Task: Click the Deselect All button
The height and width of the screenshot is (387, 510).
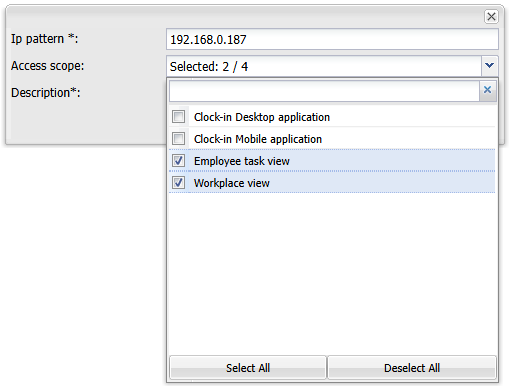Action: [412, 368]
